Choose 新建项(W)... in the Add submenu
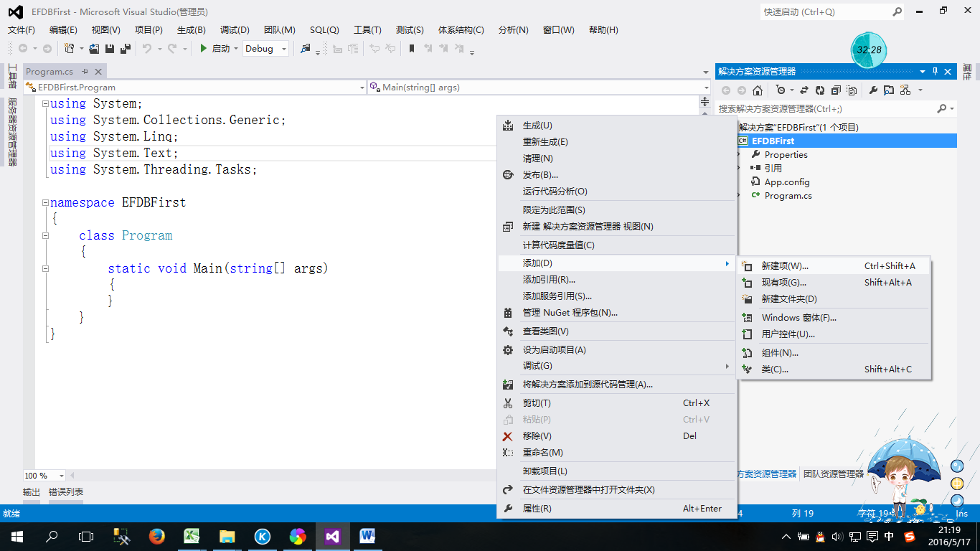This screenshot has height=551, width=980. coord(833,265)
